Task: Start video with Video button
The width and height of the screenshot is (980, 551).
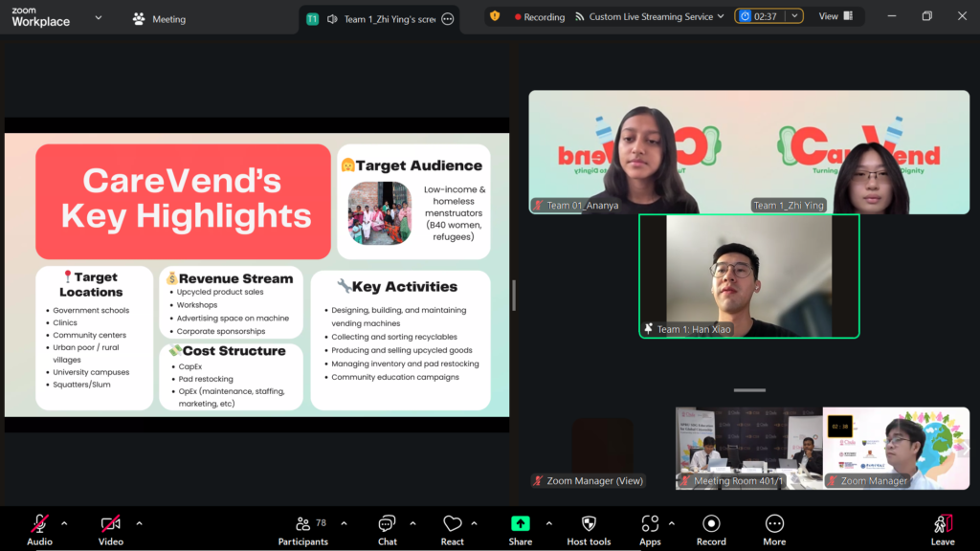Action: click(x=111, y=530)
